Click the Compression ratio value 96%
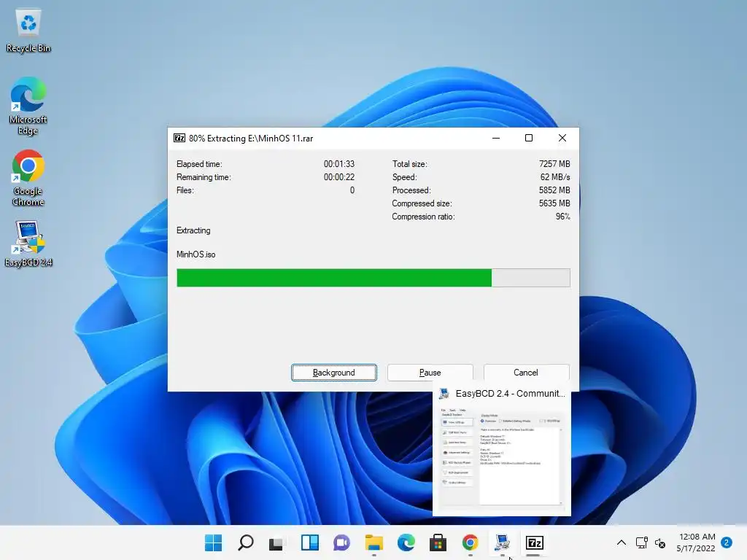747x560 pixels. click(x=562, y=217)
